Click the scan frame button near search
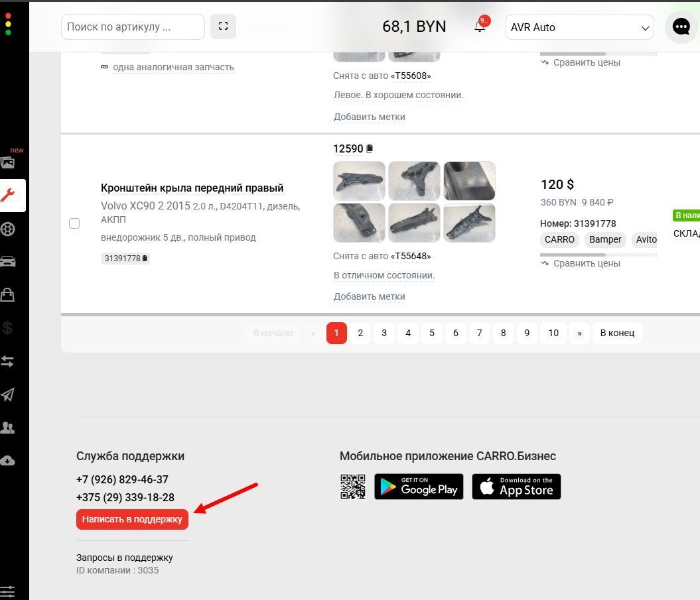Viewport: 700px width, 600px height. coord(223,27)
